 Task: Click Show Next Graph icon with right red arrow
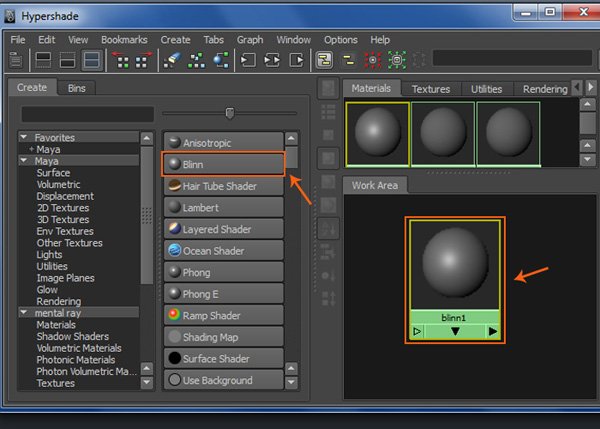coord(143,60)
